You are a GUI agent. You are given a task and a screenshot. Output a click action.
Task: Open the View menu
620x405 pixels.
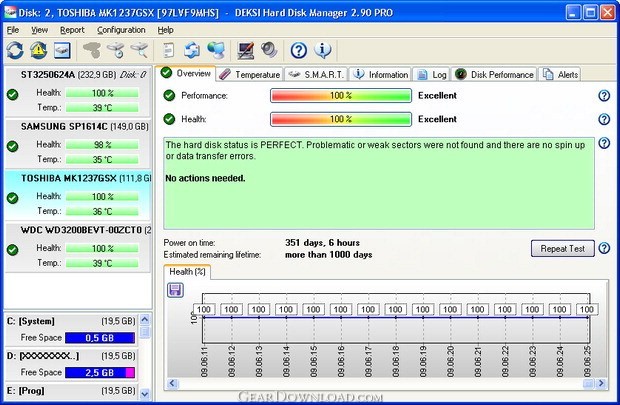point(40,30)
